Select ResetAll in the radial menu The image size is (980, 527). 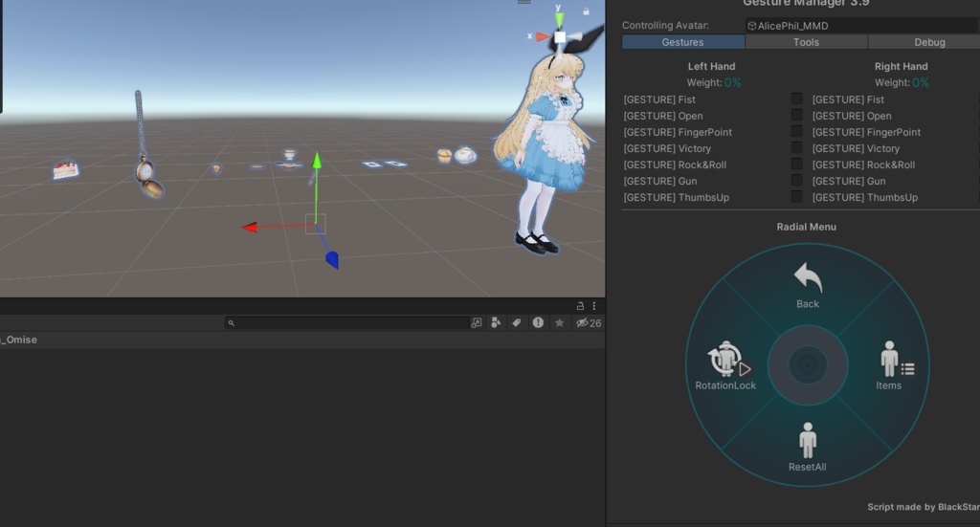pos(808,447)
